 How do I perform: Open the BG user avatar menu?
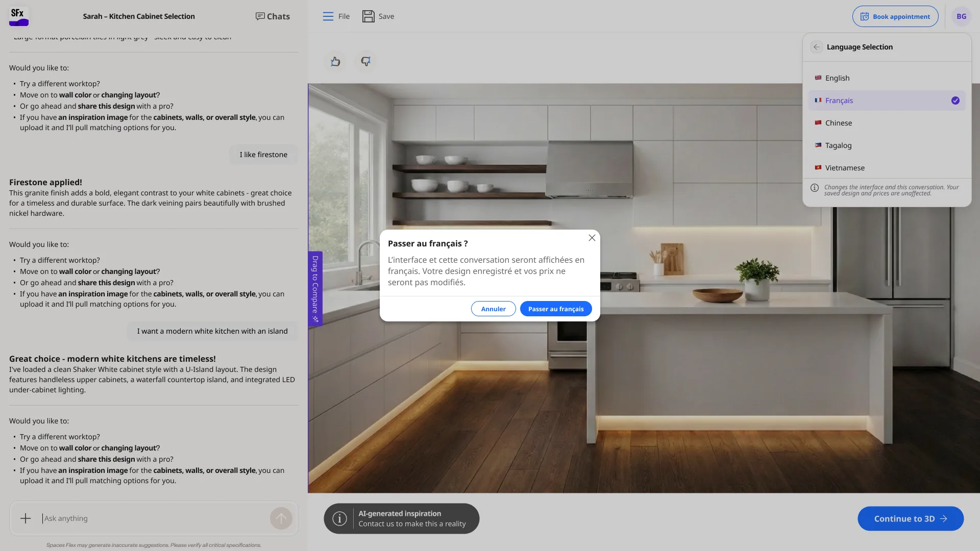point(961,16)
